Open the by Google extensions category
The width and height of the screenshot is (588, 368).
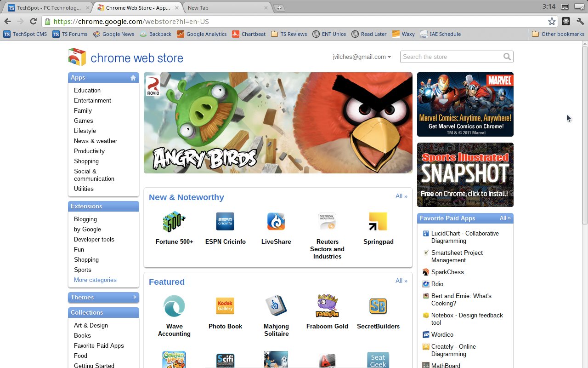87,229
